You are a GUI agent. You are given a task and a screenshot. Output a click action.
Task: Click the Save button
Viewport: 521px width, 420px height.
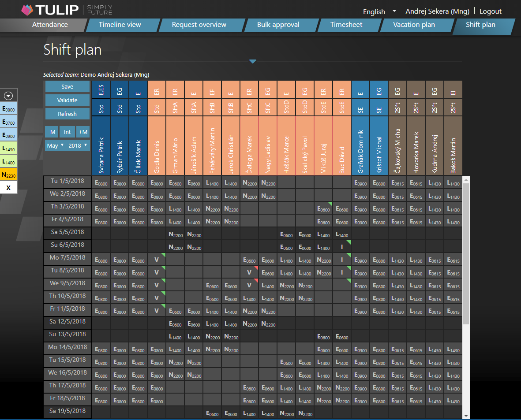pyautogui.click(x=67, y=87)
